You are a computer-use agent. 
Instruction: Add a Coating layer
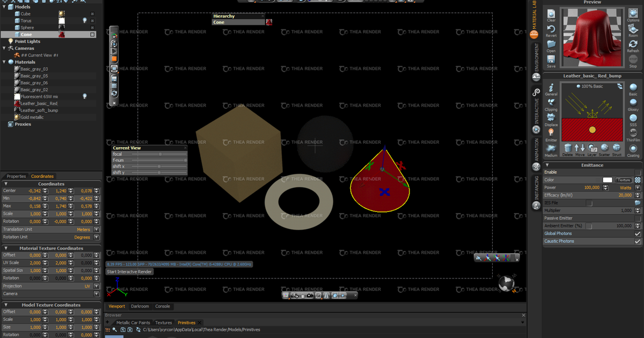[x=633, y=150]
